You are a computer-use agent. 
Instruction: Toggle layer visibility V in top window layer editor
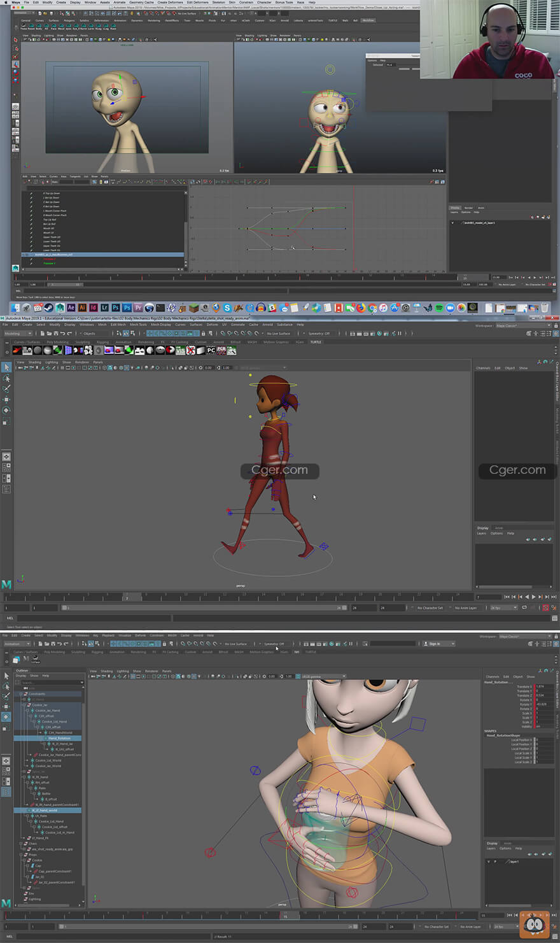[x=452, y=223]
